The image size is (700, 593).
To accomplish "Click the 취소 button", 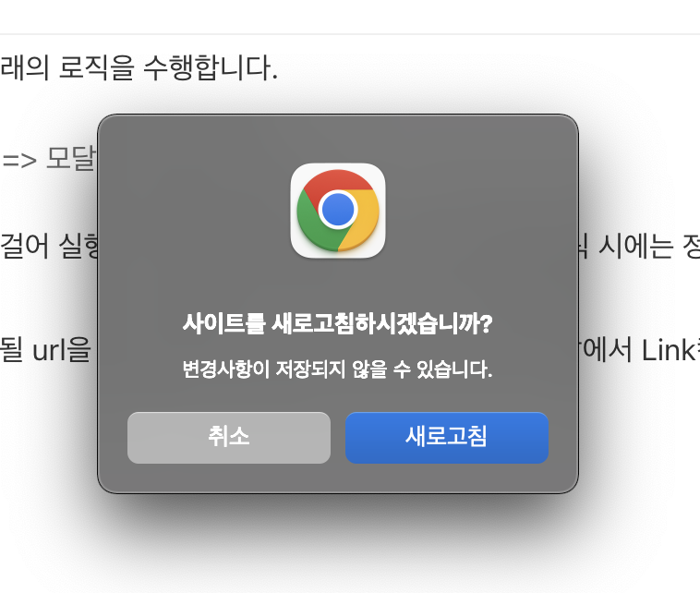I will point(229,438).
